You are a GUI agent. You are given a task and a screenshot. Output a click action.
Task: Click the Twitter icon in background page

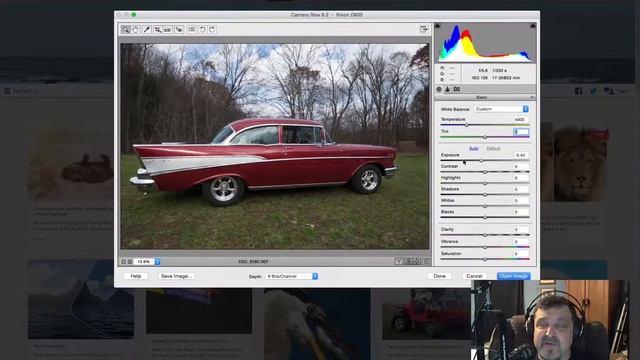(x=593, y=91)
